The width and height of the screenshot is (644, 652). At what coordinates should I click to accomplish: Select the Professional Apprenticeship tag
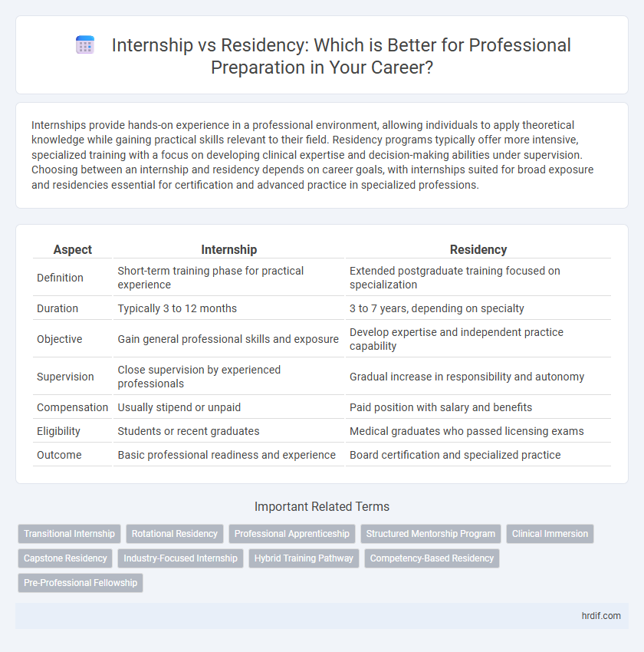(291, 534)
